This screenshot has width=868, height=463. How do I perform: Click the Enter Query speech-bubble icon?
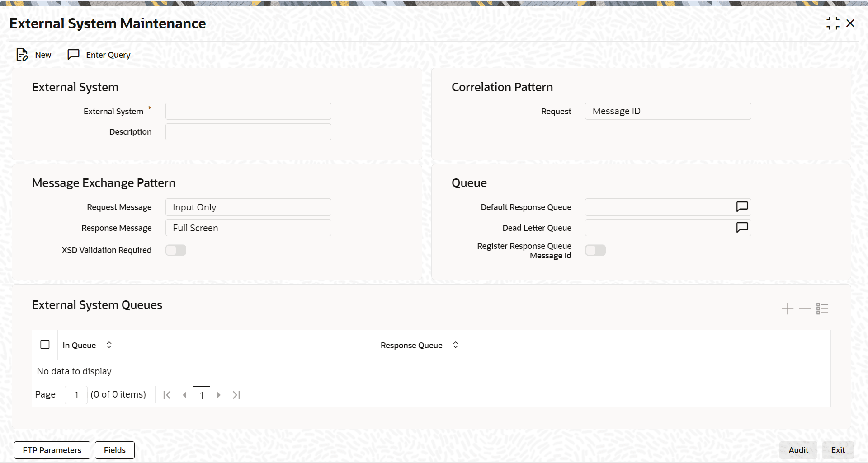73,55
